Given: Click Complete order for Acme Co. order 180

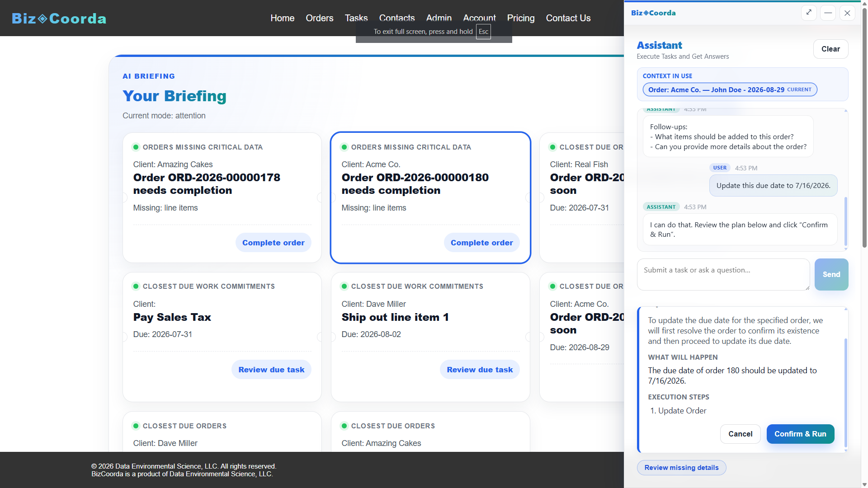Looking at the screenshot, I should (x=481, y=243).
